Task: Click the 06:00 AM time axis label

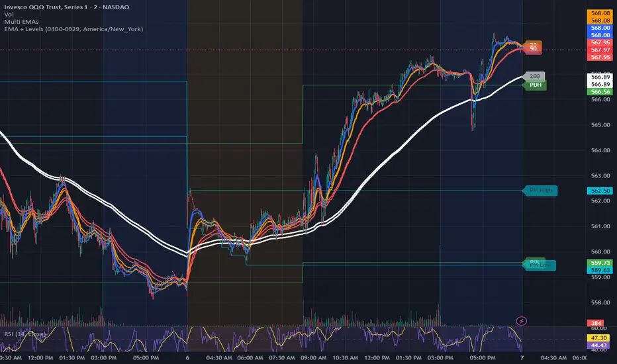Action: coord(250,358)
